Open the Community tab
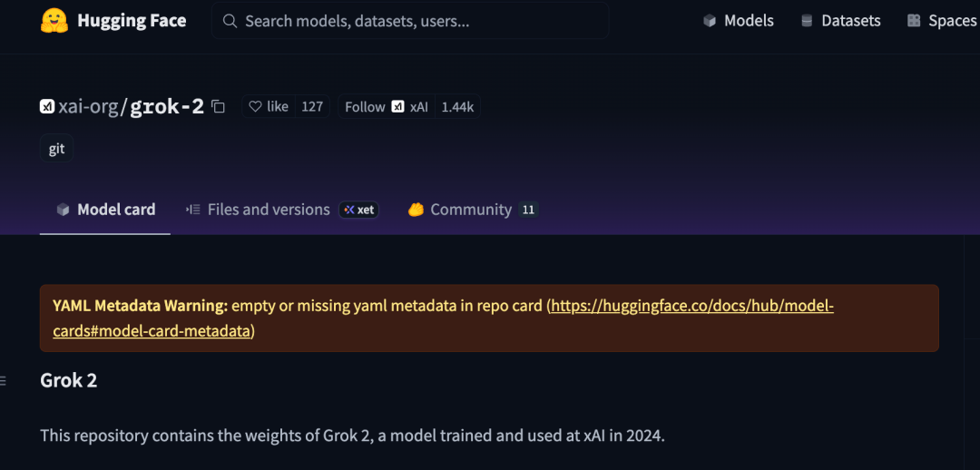Image resolution: width=980 pixels, height=470 pixels. [x=473, y=210]
